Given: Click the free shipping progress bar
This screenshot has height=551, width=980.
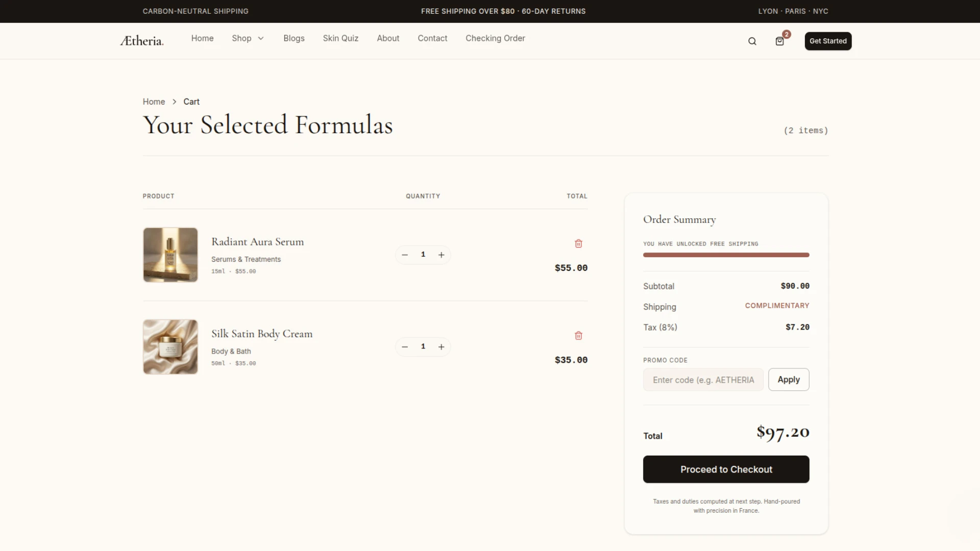Looking at the screenshot, I should 726,255.
